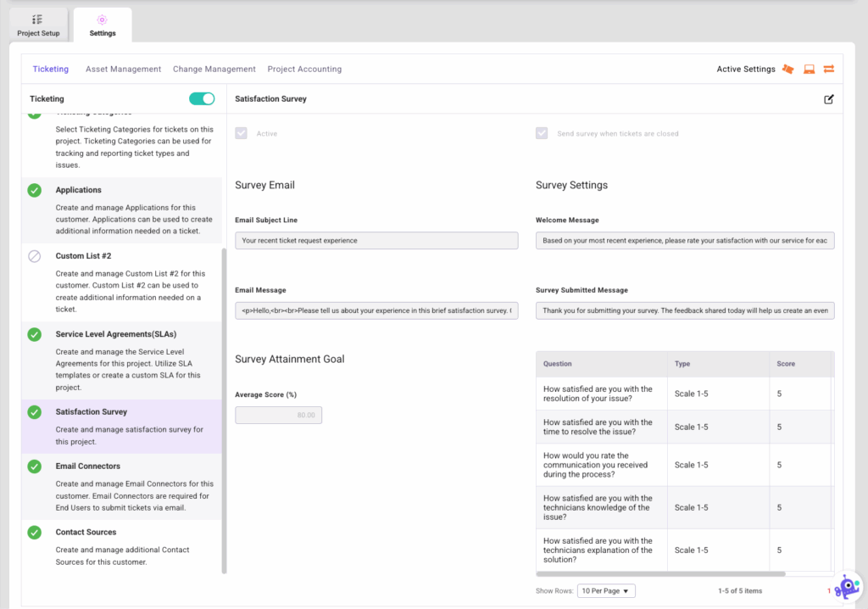Viewport: 868px width, 609px height.
Task: Click the green checkmark beside Email Connectors
Action: (x=35, y=467)
